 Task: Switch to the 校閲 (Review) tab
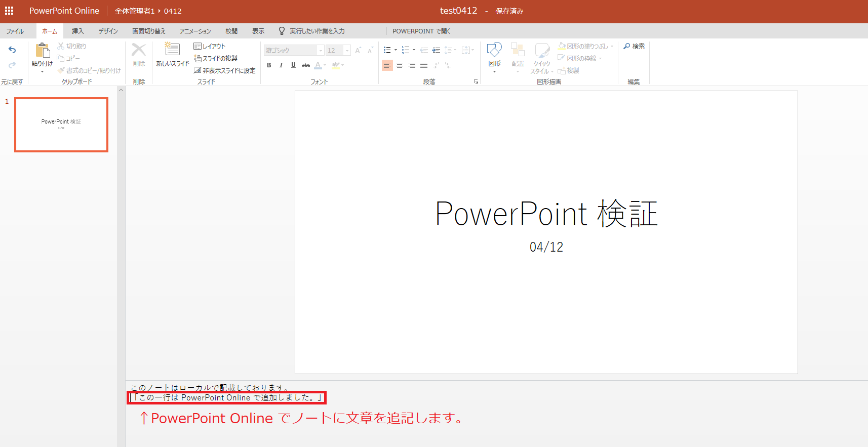tap(231, 31)
